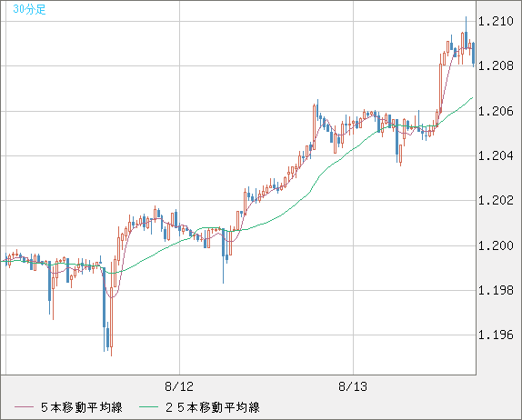Select the 1.204 price axis label
522x420 pixels.
point(496,155)
